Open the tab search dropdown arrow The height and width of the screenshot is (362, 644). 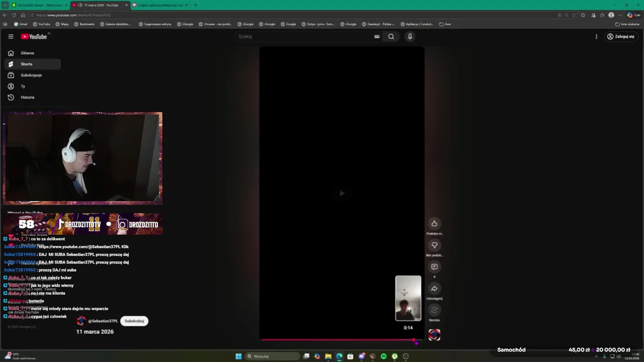click(x=5, y=5)
